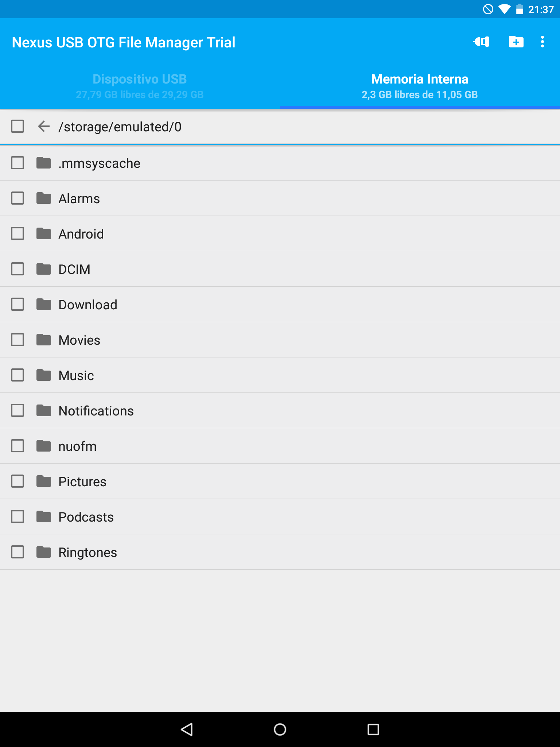Open recent apps with the square button
The width and height of the screenshot is (560, 747).
tap(373, 729)
